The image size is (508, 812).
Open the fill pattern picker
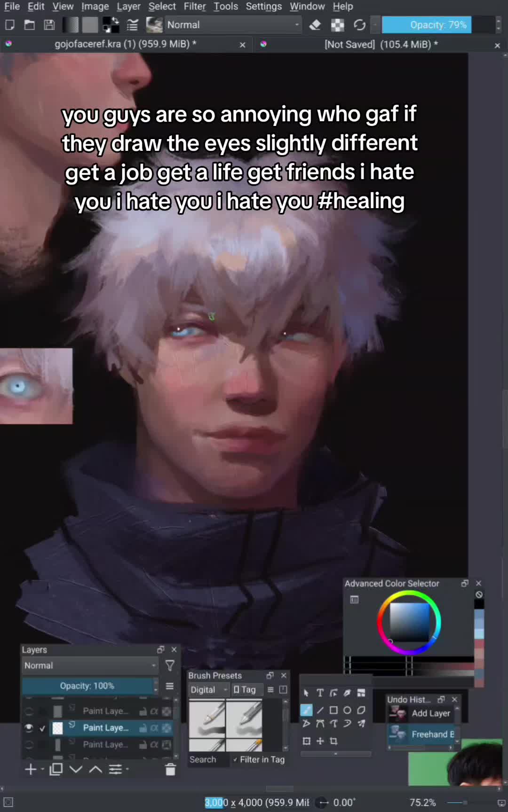90,25
